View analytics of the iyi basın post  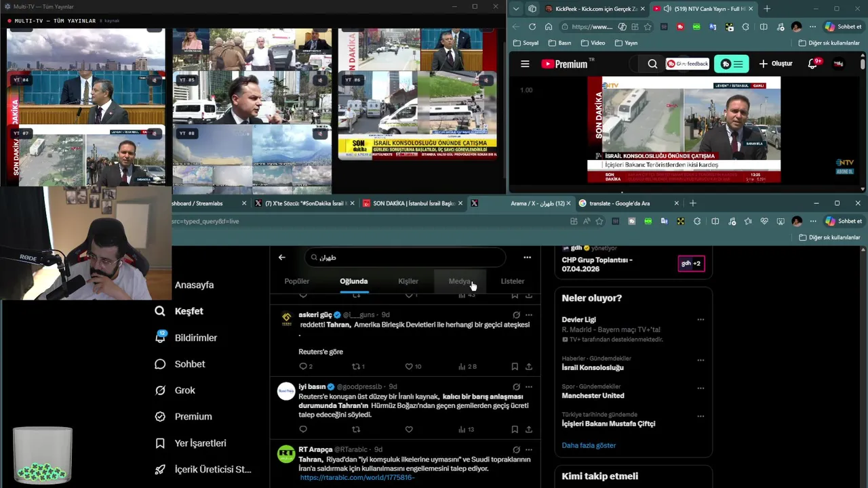click(466, 430)
